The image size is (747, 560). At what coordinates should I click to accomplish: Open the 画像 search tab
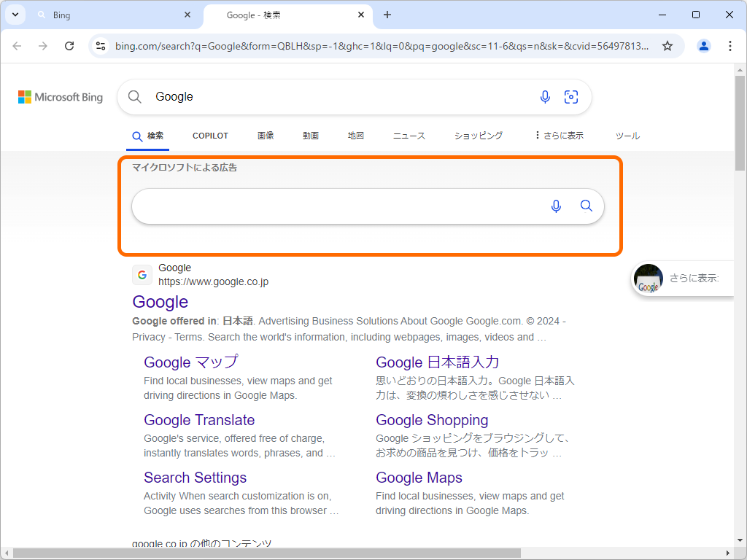coord(266,136)
